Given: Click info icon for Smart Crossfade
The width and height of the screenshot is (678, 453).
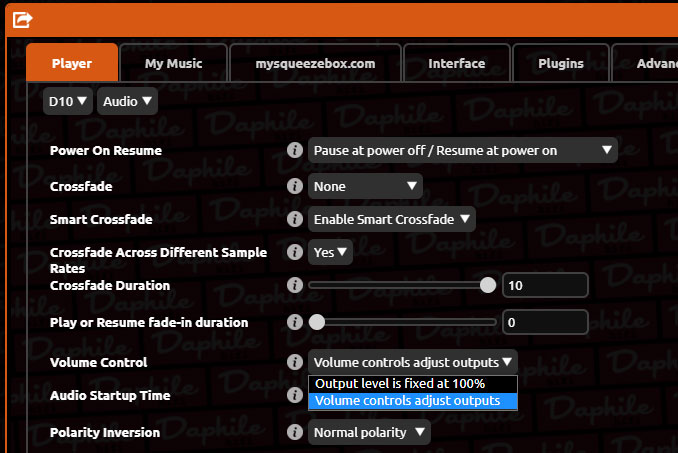Looking at the screenshot, I should tap(295, 219).
